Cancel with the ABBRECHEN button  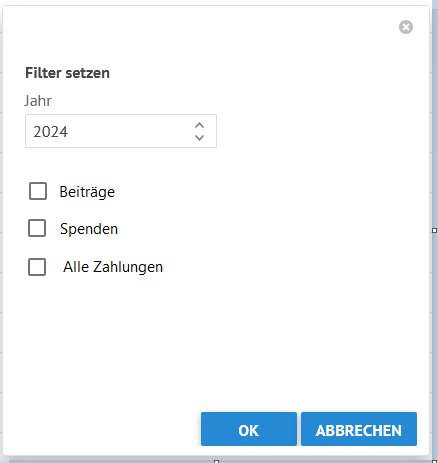point(359,429)
